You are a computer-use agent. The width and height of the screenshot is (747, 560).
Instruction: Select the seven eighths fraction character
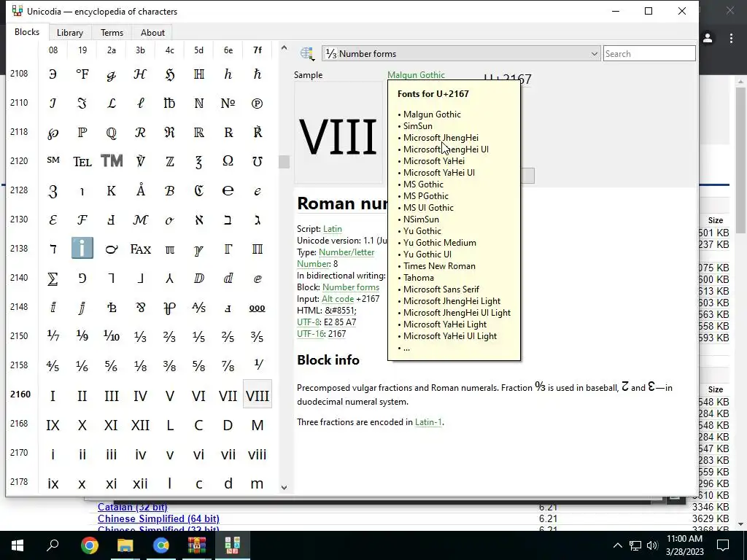click(x=228, y=366)
